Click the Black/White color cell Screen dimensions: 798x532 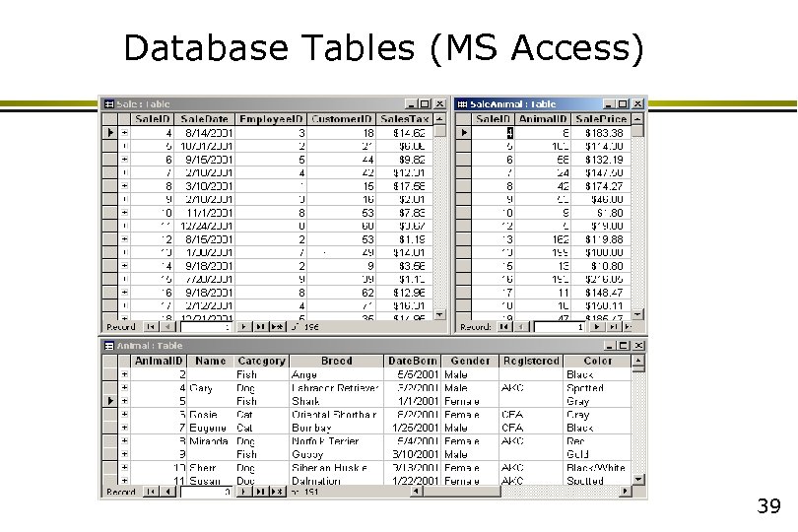(x=597, y=467)
